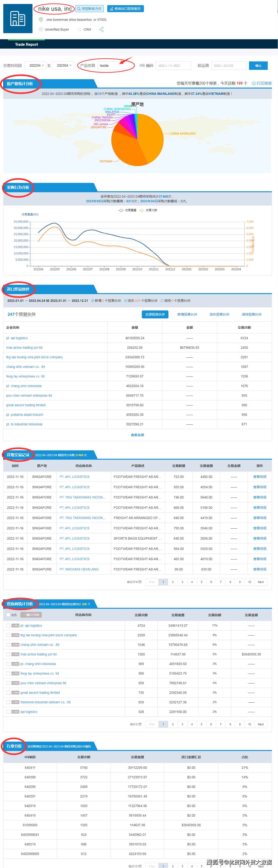The width and height of the screenshot is (278, 868).
Task: Open the end period 202304 dropdown
Action: 63,65
